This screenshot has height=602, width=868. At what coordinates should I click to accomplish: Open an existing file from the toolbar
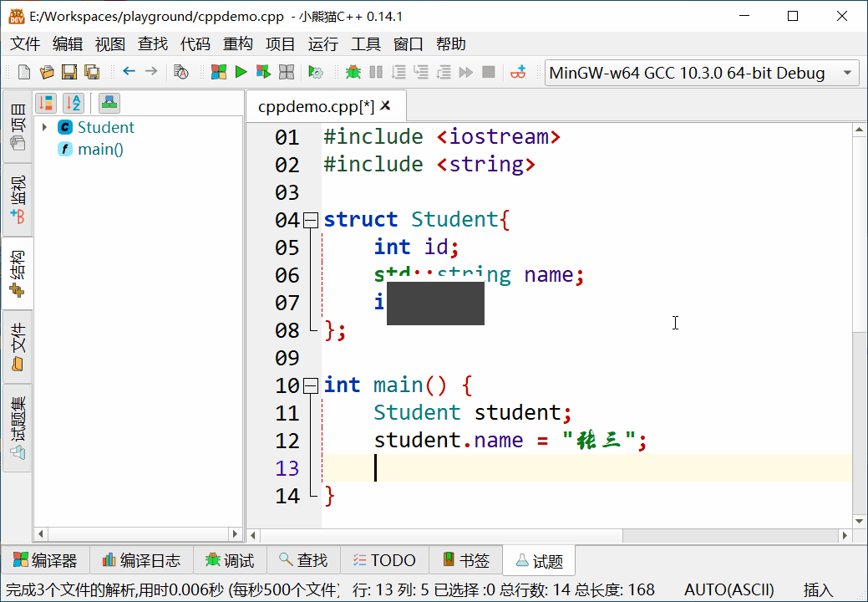(47, 73)
